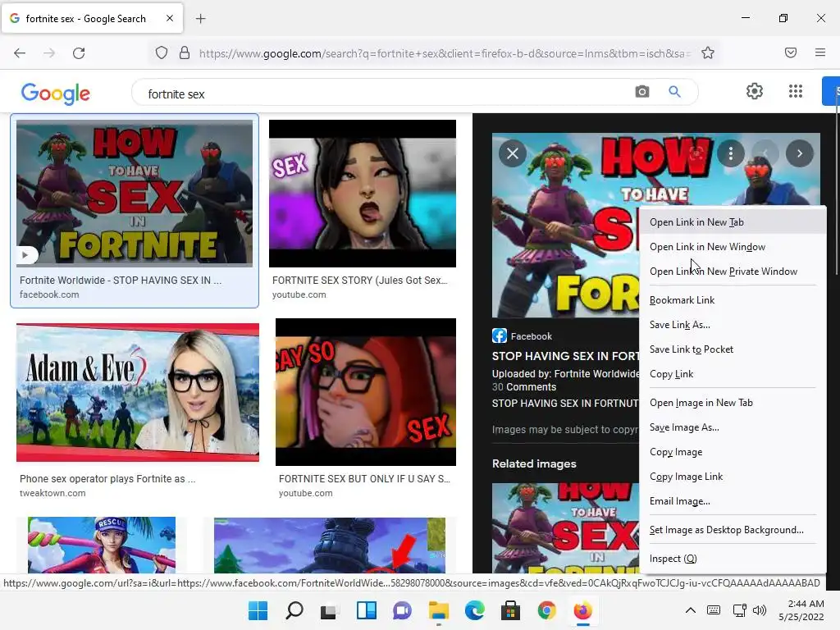Choose Save Image As...
This screenshot has height=630, width=840.
pyautogui.click(x=733, y=427)
